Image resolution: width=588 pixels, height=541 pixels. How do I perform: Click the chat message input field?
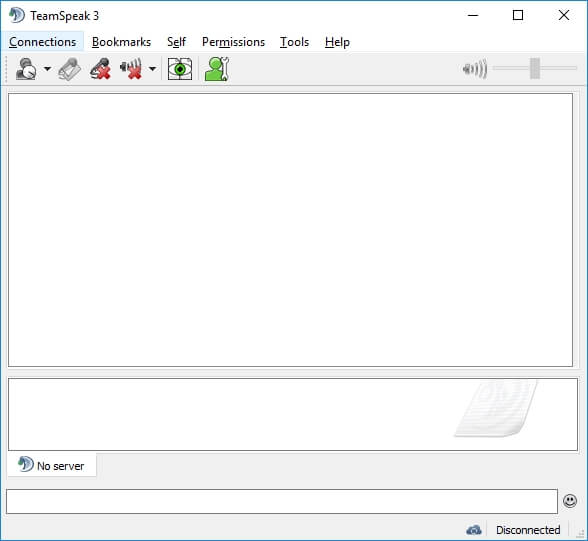(282, 501)
